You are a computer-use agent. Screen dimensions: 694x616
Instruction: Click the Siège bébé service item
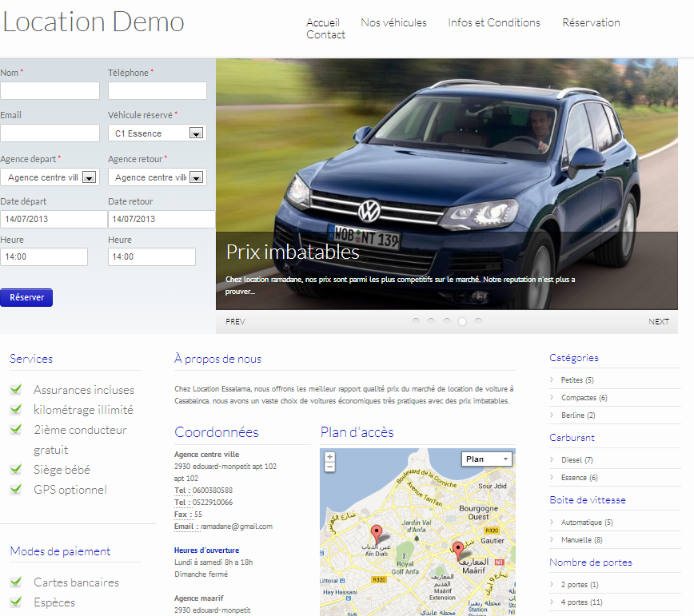tap(62, 470)
